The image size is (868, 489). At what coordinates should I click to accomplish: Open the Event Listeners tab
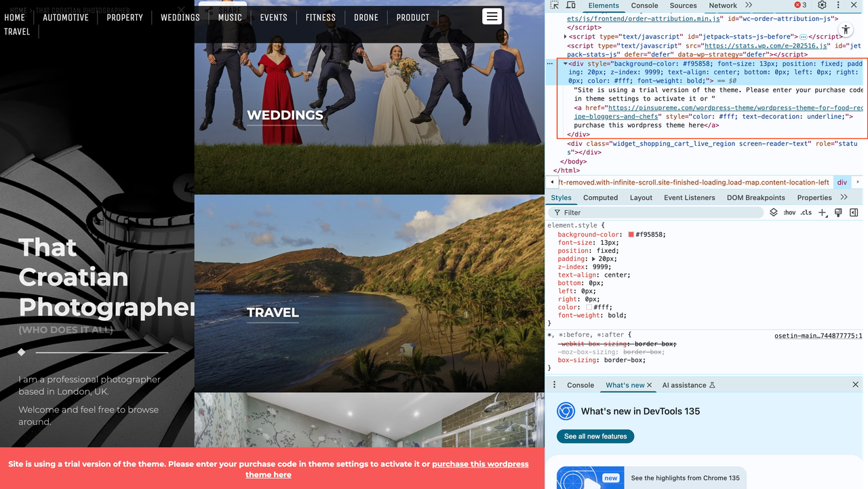point(689,197)
